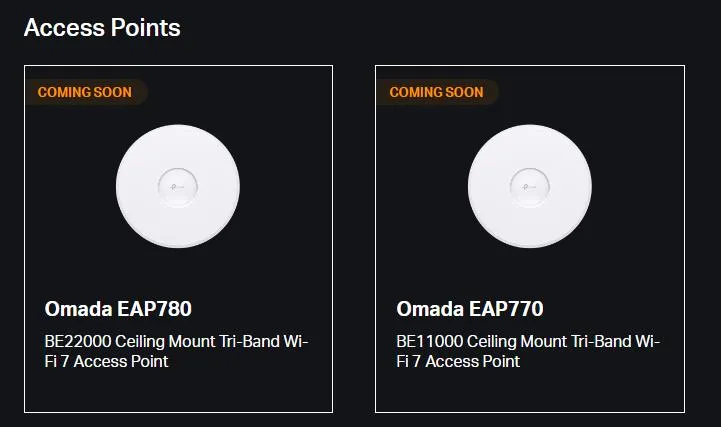
Task: Click the BE22000 Ceiling Mount description text
Action: 177,351
